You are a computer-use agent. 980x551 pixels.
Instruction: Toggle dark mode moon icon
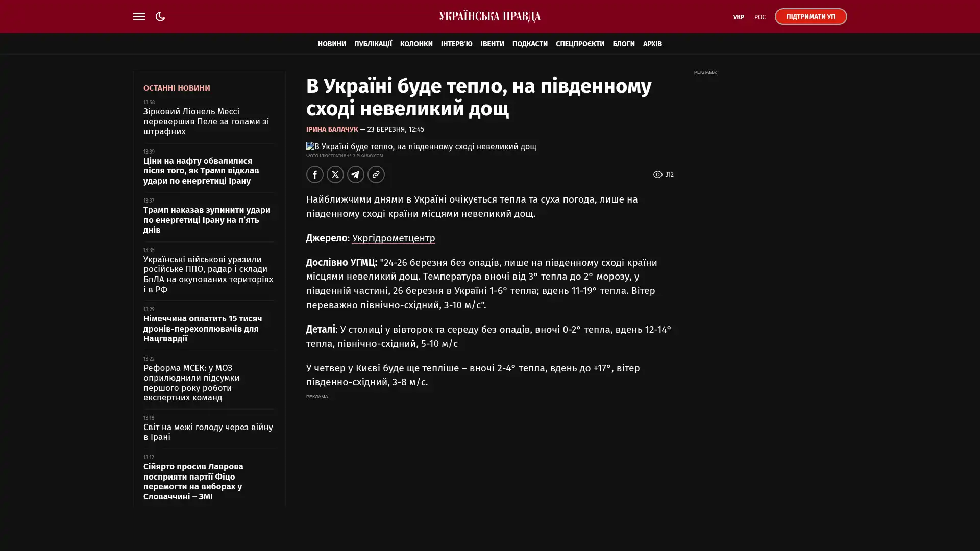(160, 16)
